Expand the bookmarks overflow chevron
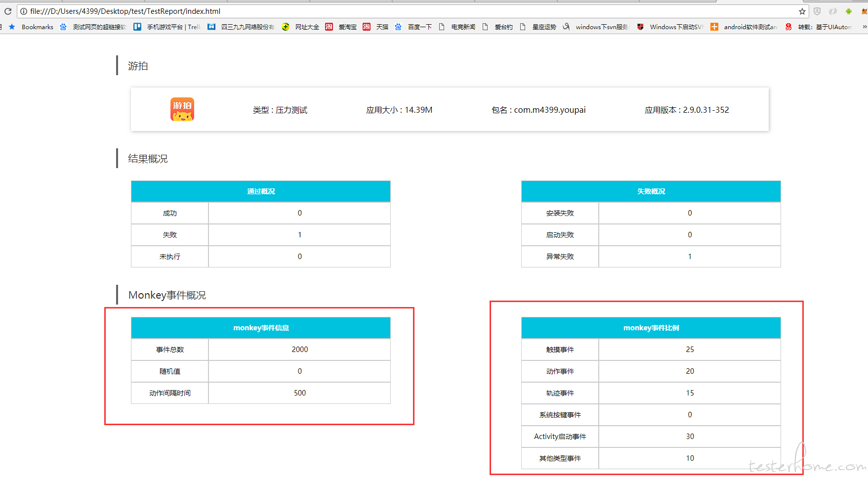Screen dimensions: 868x484 point(864,27)
